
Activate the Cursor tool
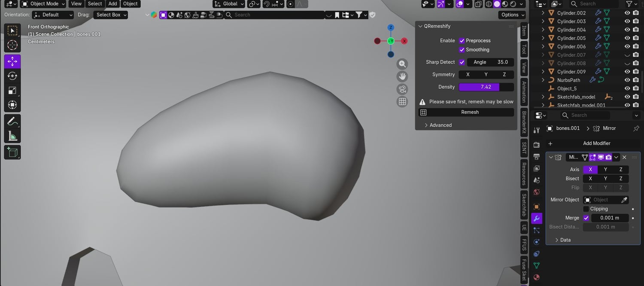pyautogui.click(x=12, y=45)
